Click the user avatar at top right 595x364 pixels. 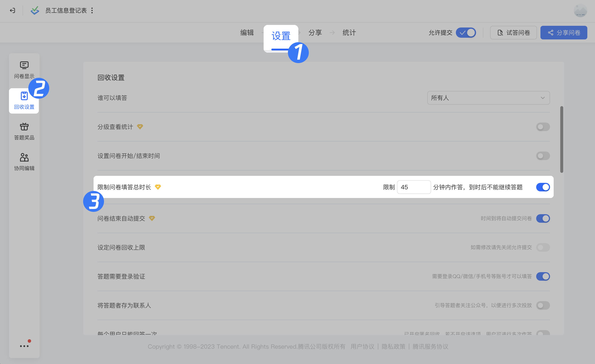[580, 11]
